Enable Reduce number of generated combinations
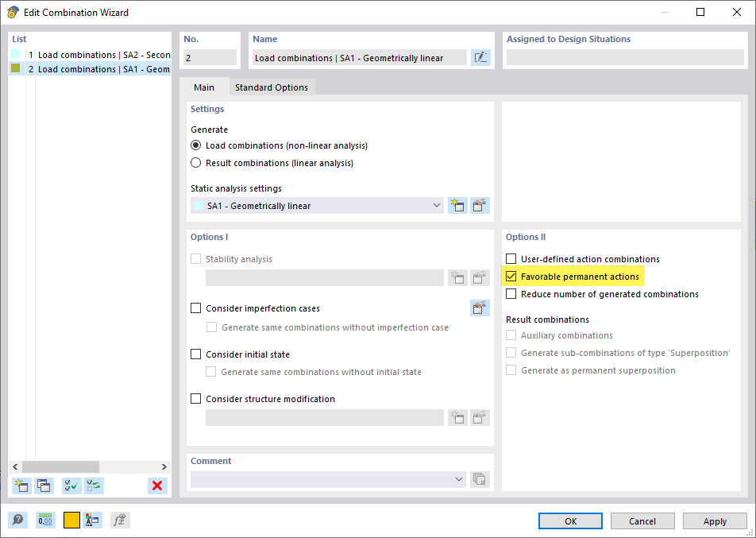Screen dimensions: 756x538 click(511, 294)
